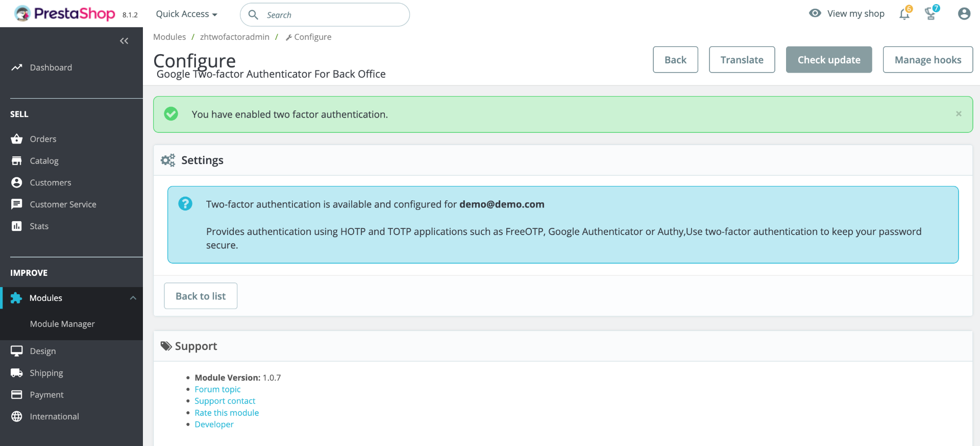This screenshot has width=980, height=446.
Task: Open the Support contact link
Action: point(225,401)
